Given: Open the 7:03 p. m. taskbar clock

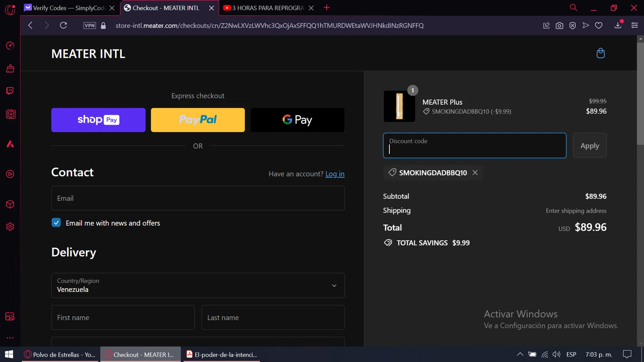Looking at the screenshot, I should click(x=598, y=354).
